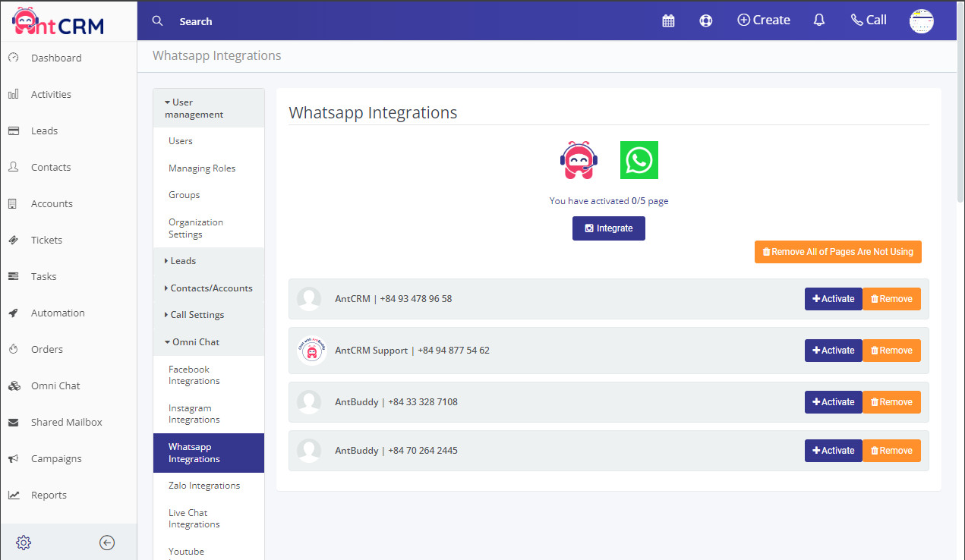
Task: Click the AntCRM robot mascot image
Action: [x=579, y=160]
